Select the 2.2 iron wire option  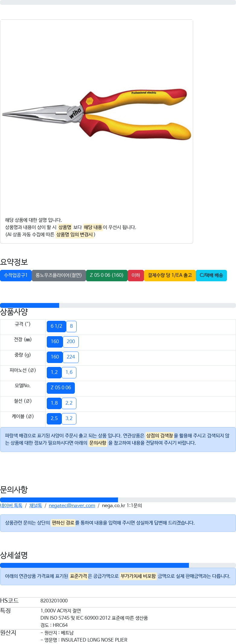click(69, 403)
